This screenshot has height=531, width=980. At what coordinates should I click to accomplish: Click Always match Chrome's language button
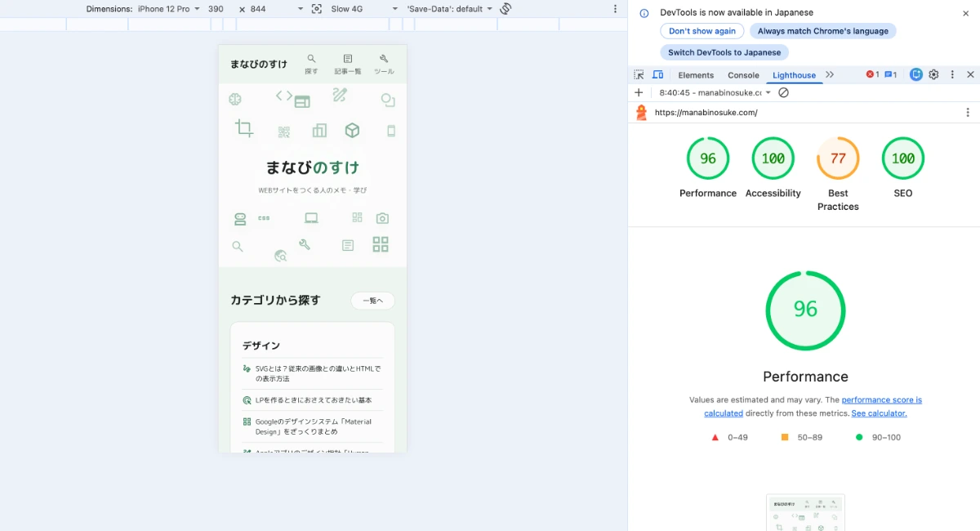823,31
